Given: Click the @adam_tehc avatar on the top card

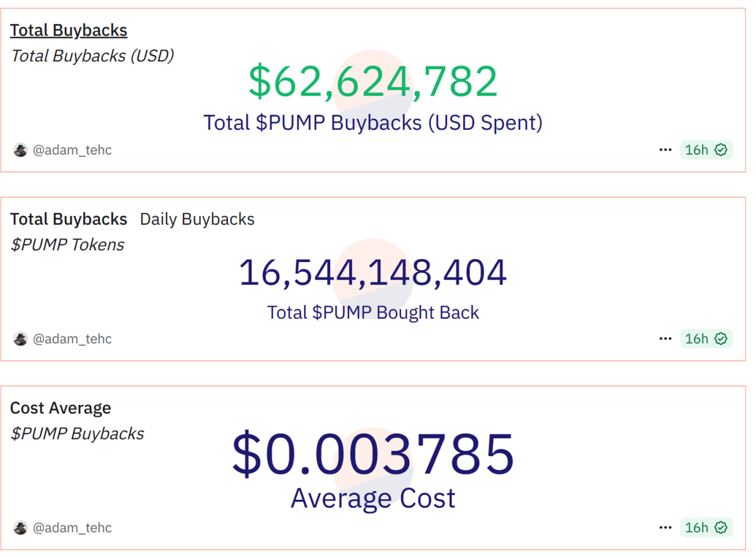Looking at the screenshot, I should (x=20, y=150).
